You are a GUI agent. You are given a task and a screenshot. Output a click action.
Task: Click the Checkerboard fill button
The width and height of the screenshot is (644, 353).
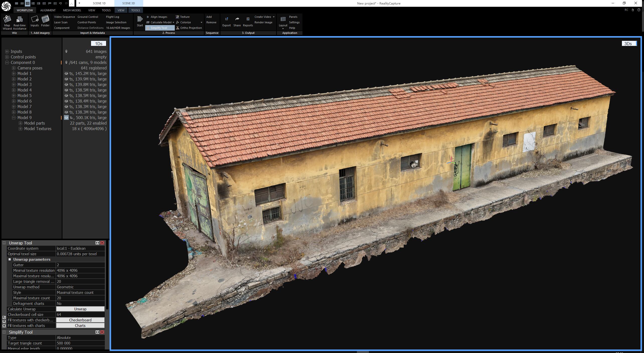tap(80, 320)
